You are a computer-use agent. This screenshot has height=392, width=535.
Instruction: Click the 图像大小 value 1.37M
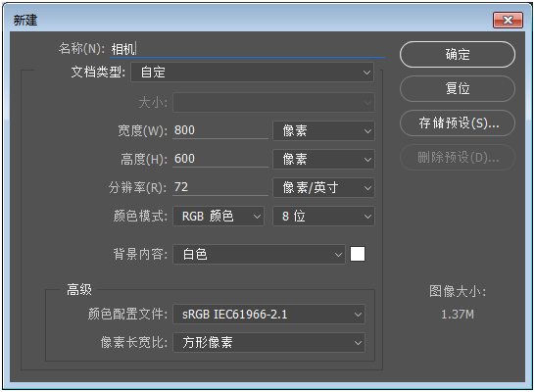[458, 315]
